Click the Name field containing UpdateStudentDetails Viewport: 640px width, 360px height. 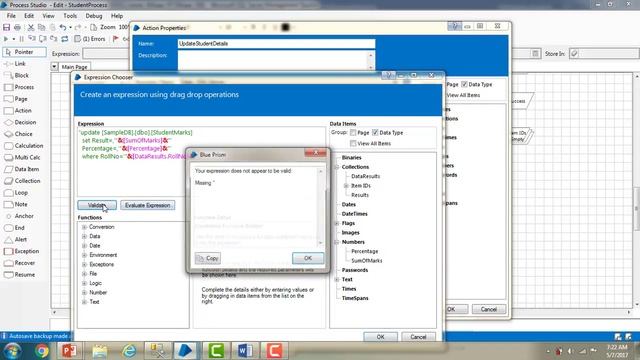coord(276,44)
